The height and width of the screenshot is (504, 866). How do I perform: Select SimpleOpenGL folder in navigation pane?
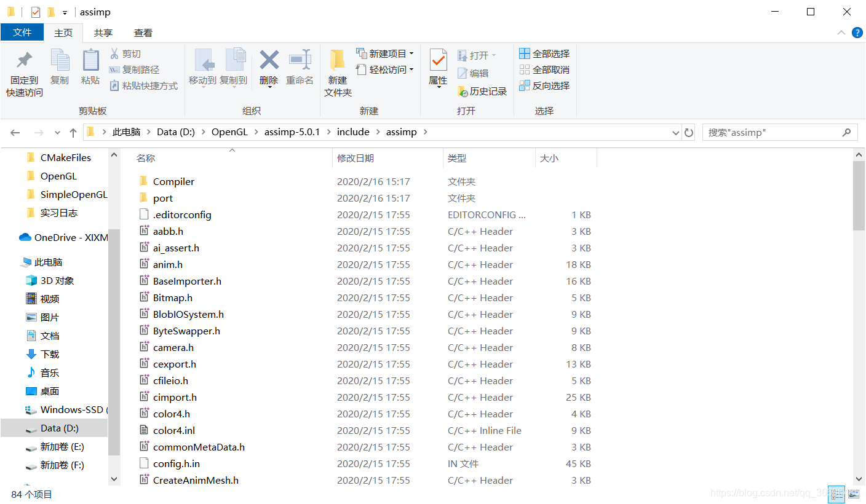[74, 194]
